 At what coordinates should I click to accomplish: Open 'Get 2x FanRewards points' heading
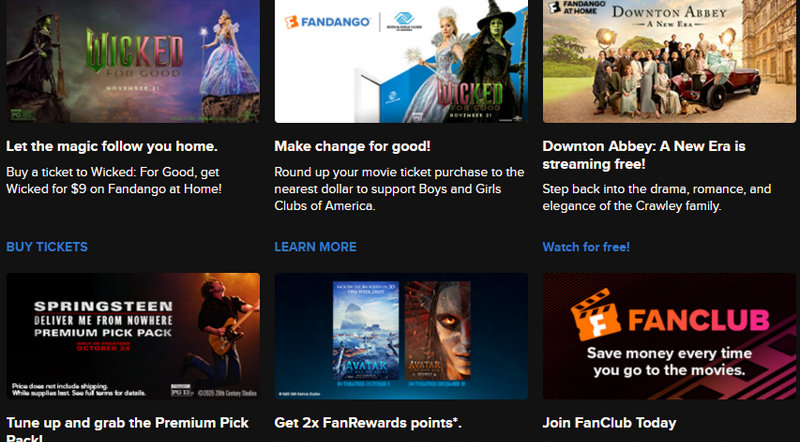coord(368,423)
